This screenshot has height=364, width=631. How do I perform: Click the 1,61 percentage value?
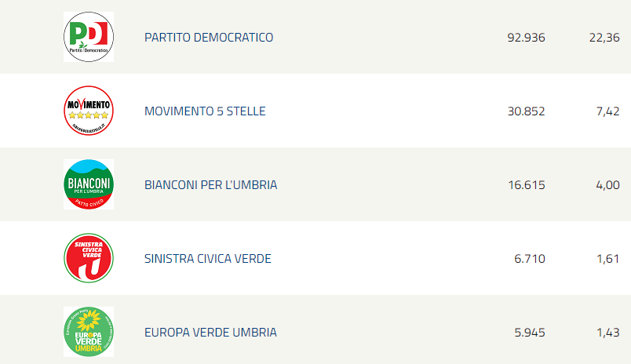(x=607, y=259)
